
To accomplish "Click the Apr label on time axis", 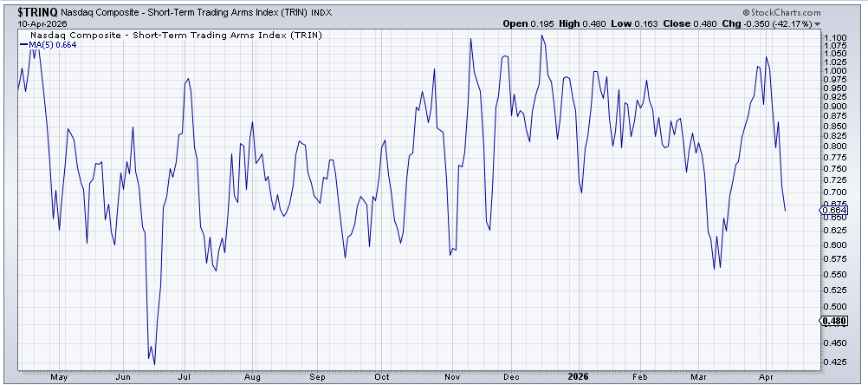I will coord(763,377).
